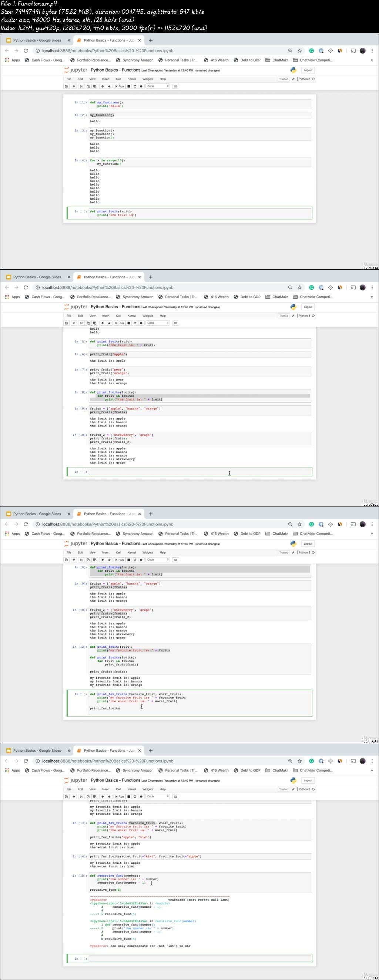
Task: Open a new tab with plus in third frame
Action: pos(151,514)
